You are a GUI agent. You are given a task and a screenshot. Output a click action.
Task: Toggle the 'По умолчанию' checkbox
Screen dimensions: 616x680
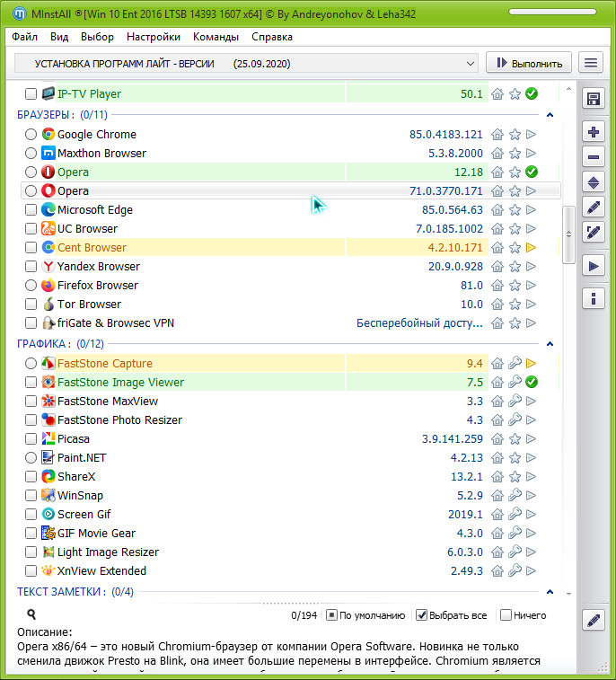point(331,615)
